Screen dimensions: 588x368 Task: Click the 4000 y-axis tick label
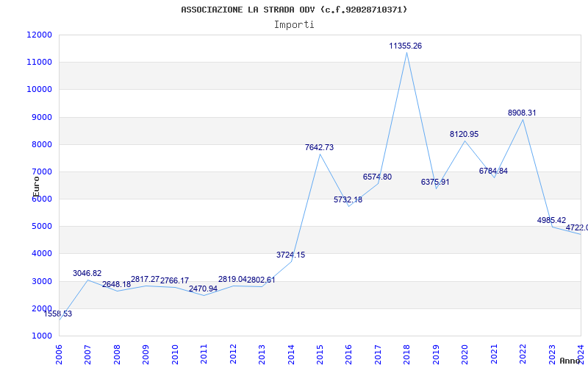tap(41, 253)
